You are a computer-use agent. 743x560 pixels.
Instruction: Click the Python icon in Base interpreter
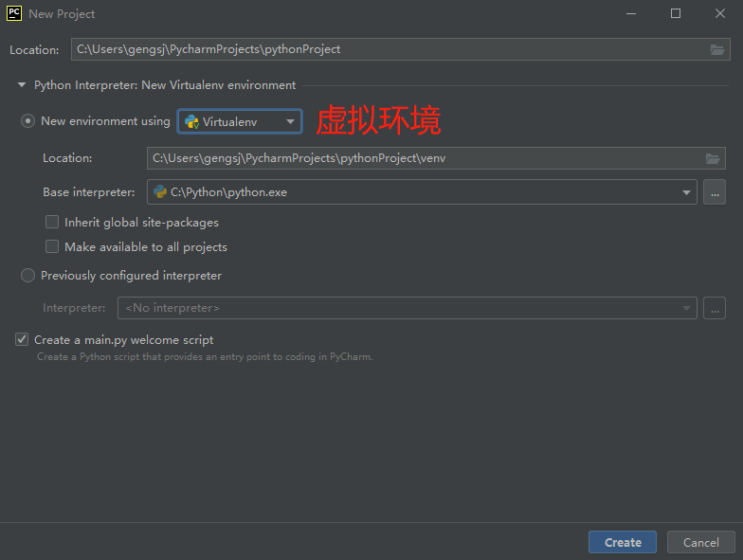(160, 191)
